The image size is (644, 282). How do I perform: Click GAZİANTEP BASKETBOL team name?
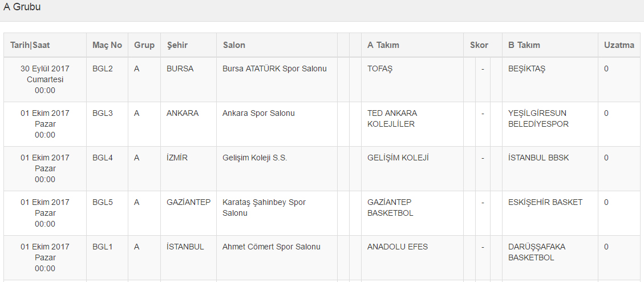pyautogui.click(x=390, y=208)
